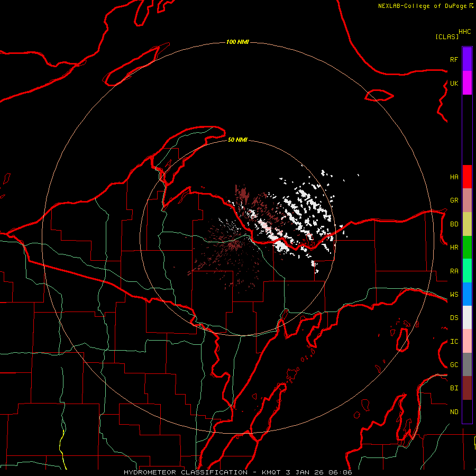Click the 3 JAN 26 date text
The height and width of the screenshot is (476, 476).
[305, 472]
